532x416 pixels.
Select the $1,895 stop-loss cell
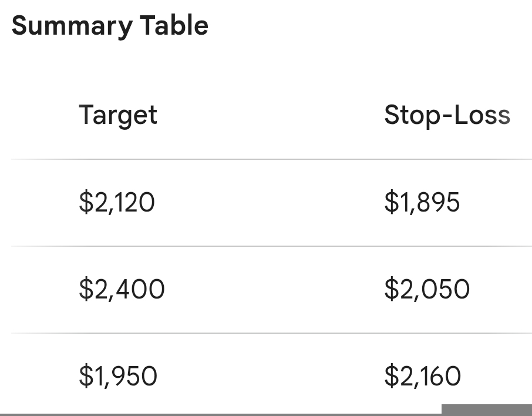tap(422, 203)
